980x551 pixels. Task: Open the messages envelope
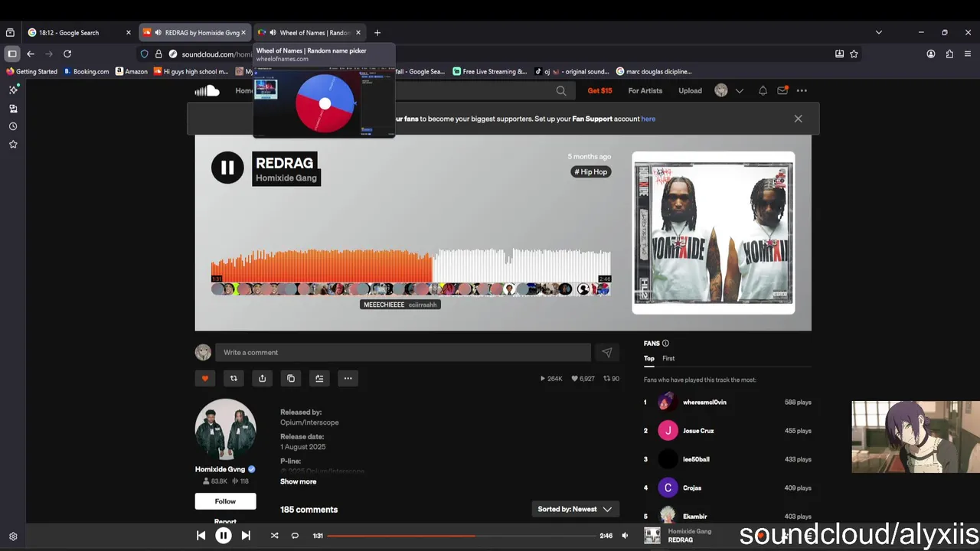pos(782,90)
